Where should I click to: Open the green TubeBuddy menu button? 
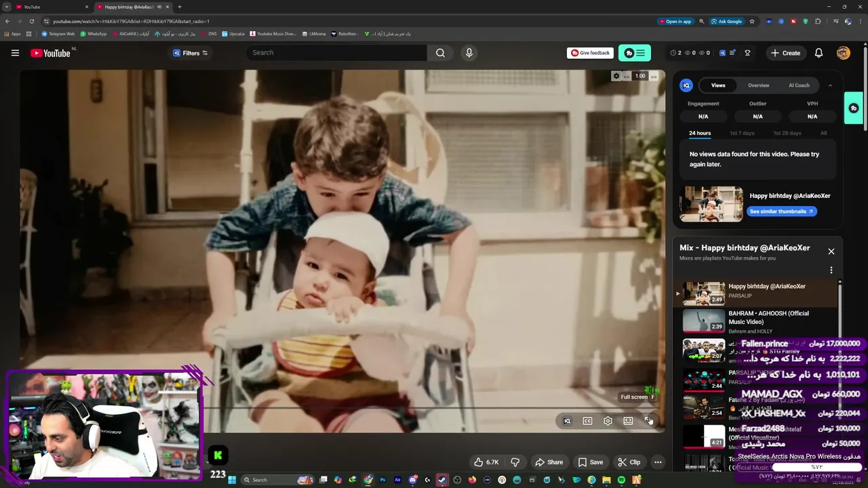(x=635, y=53)
